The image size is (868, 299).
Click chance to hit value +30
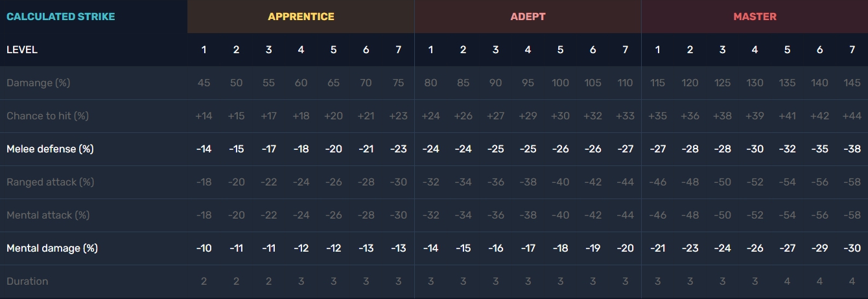coord(560,116)
